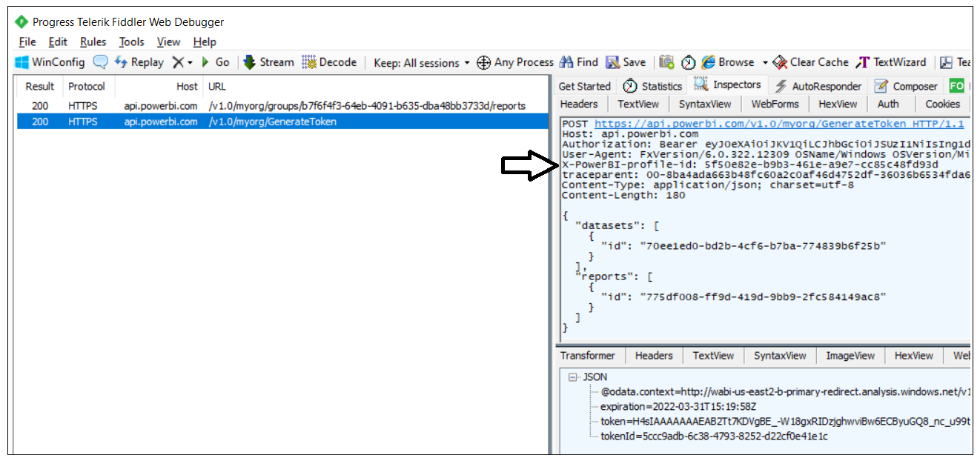Open response Headers tab
This screenshot has height=461, width=980.
654,356
